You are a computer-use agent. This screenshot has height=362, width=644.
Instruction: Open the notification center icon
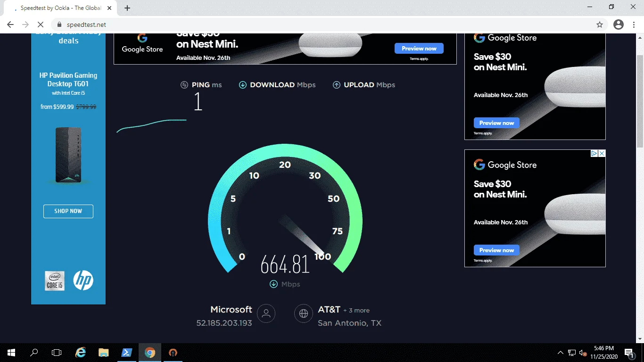coord(629,353)
